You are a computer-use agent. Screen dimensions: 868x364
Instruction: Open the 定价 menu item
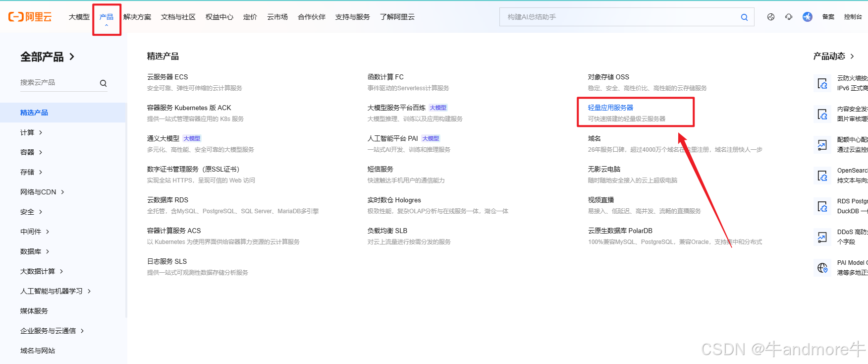tap(250, 17)
